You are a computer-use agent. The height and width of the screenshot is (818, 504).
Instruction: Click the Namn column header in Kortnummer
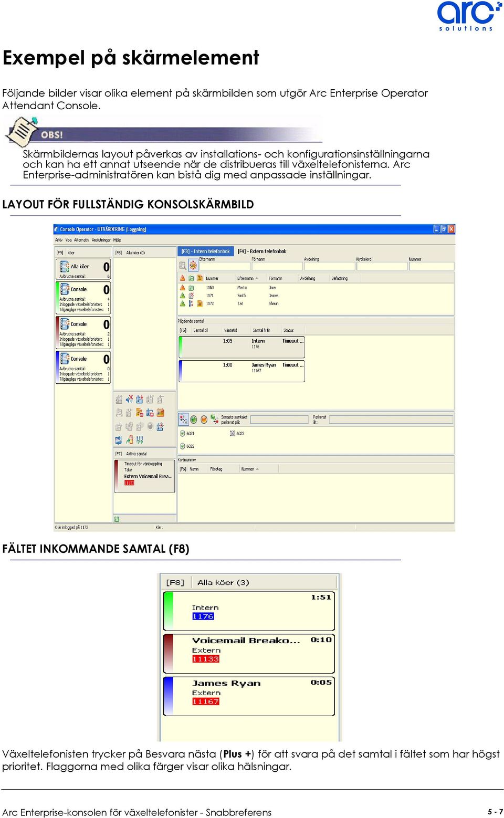pos(198,469)
